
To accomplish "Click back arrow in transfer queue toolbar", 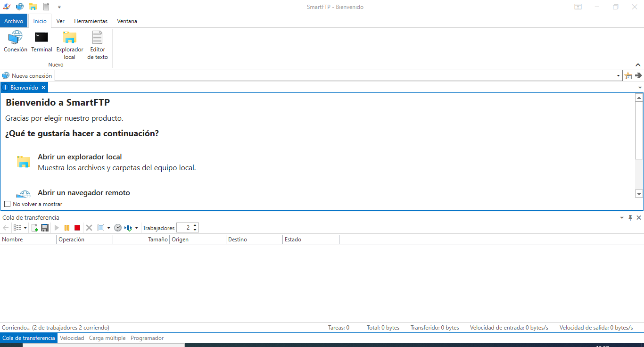I will tap(6, 228).
